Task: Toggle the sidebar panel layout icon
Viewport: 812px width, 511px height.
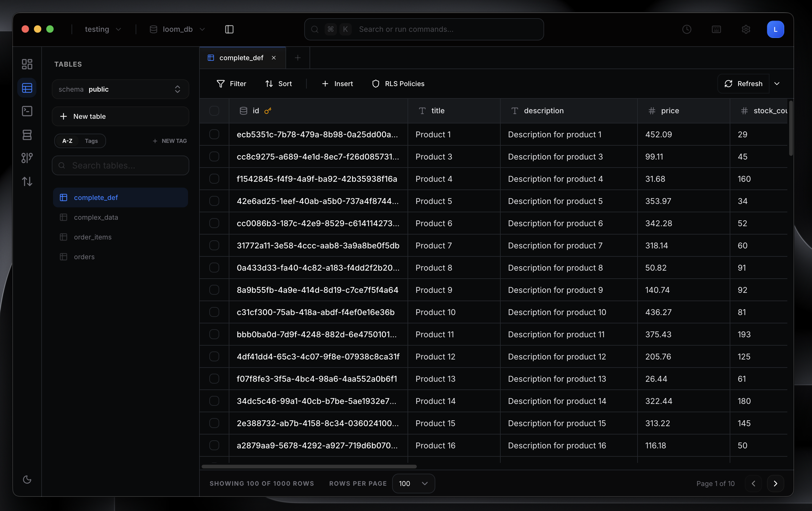Action: click(229, 29)
